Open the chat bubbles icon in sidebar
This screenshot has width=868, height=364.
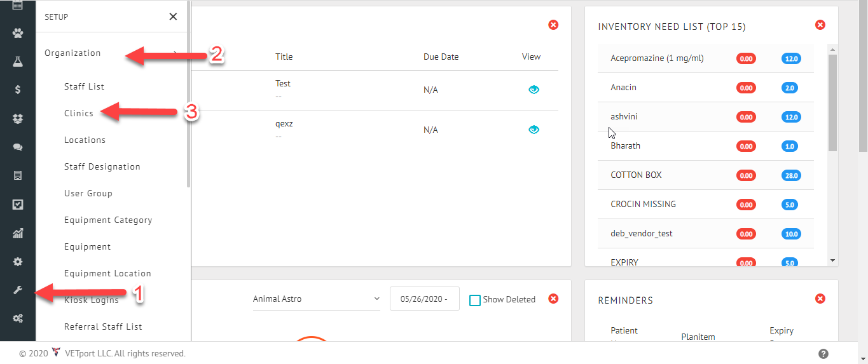tap(18, 147)
